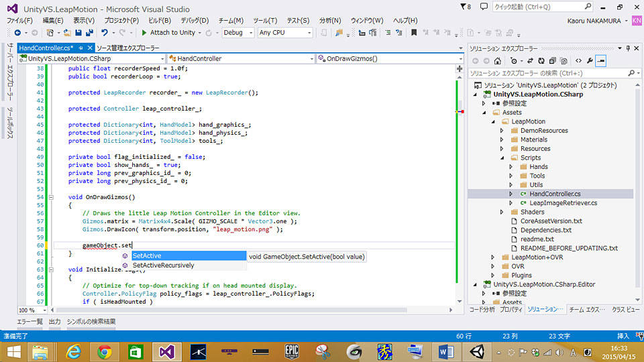Open the Attach to Unity dropdown arrow
The image size is (644, 362).
click(x=200, y=33)
